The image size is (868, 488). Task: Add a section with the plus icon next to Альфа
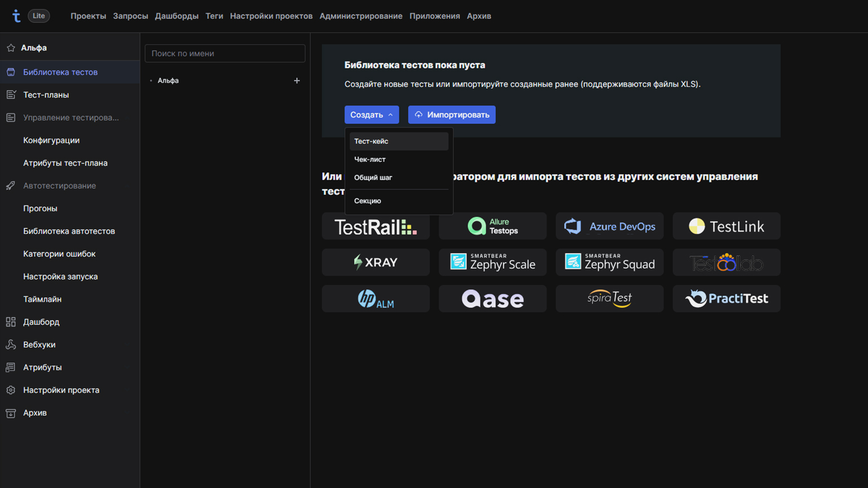point(297,81)
